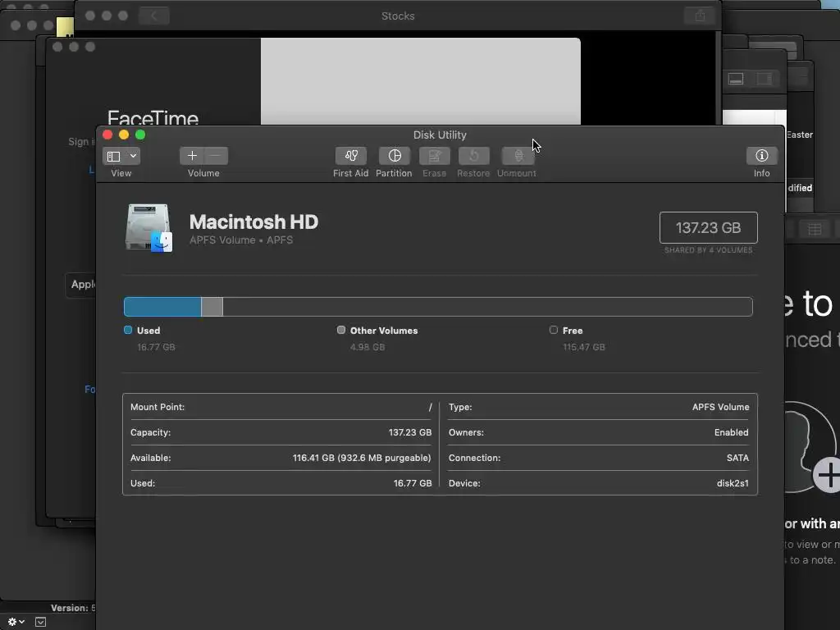
Task: Click the table view icon in right window
Action: click(815, 230)
